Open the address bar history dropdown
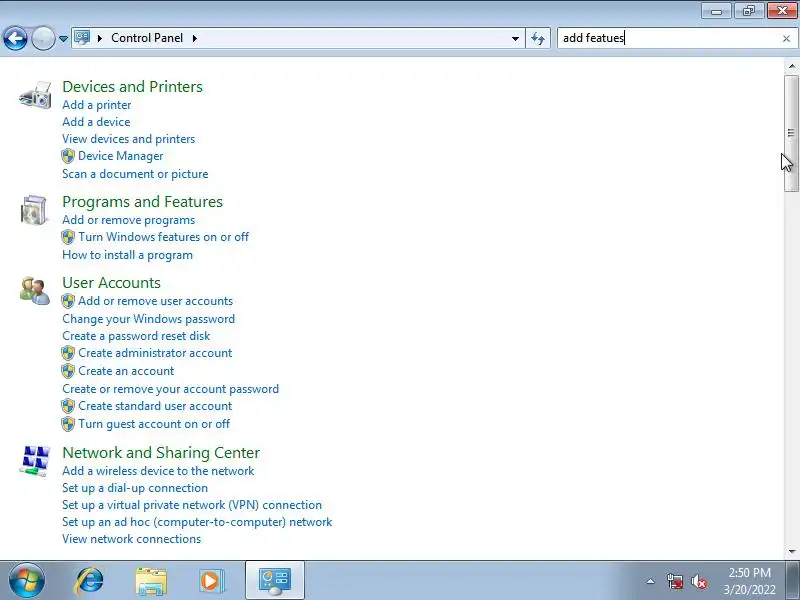The height and width of the screenshot is (600, 800). pyautogui.click(x=515, y=38)
